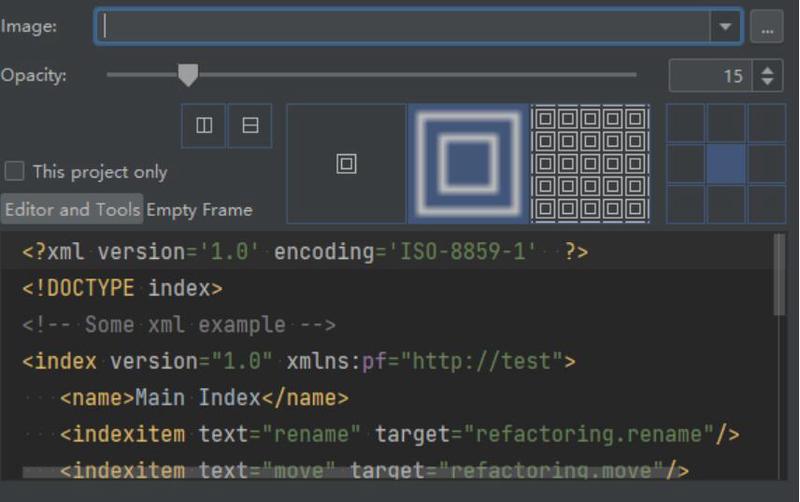The width and height of the screenshot is (800, 502).
Task: Click the Opacity slider handle
Action: pos(187,75)
